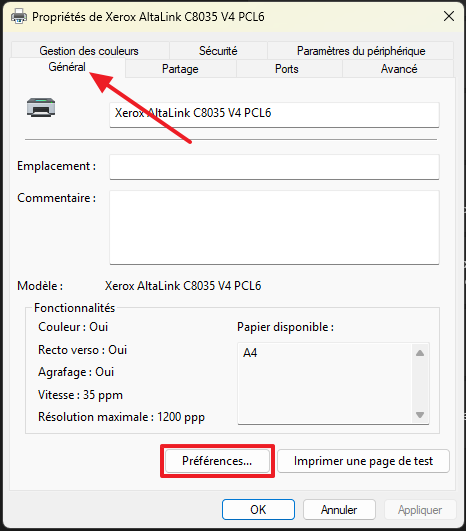Click inside the Commentaire text area
This screenshot has height=531, width=466.
274,227
